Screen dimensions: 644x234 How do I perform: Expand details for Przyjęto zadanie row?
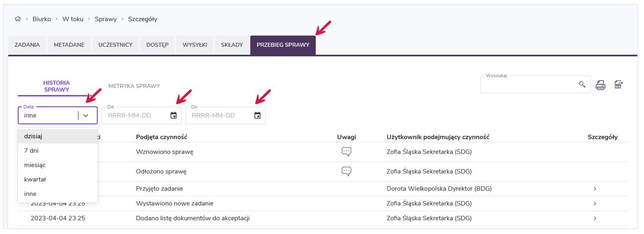tap(595, 189)
